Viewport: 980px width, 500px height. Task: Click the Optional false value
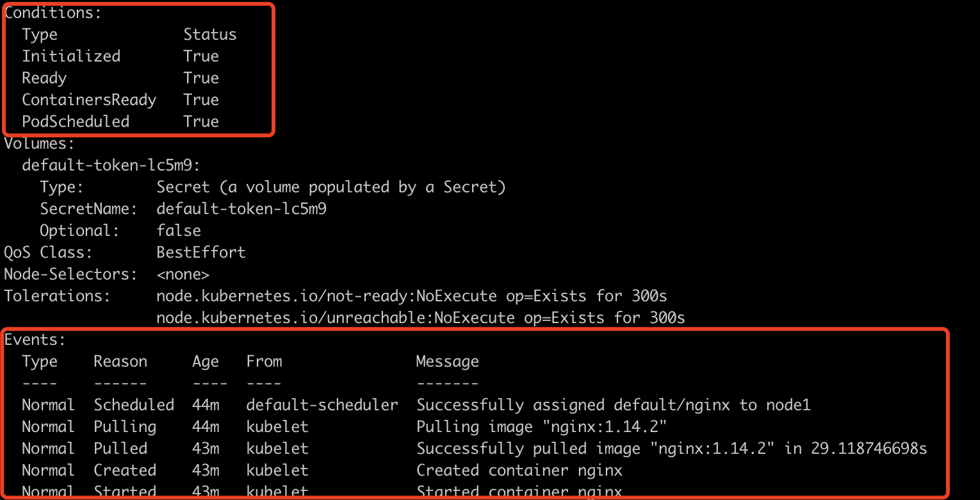(x=179, y=231)
